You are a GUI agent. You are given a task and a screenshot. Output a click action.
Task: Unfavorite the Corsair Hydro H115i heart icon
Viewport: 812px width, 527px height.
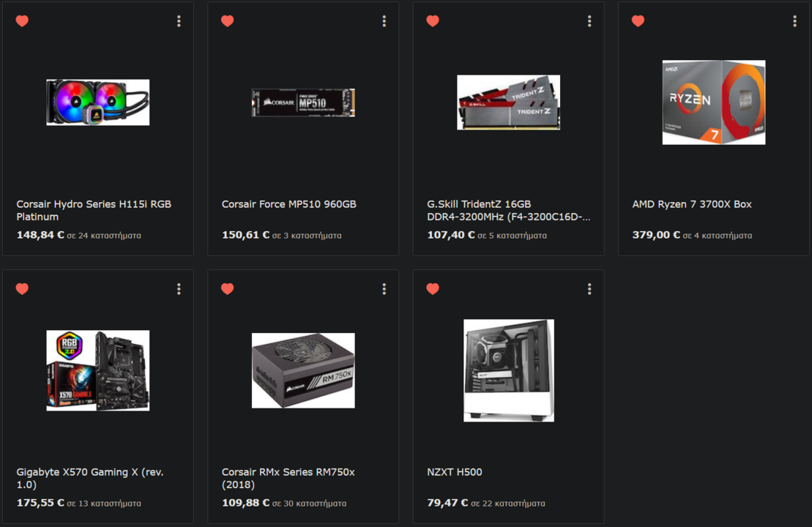[22, 20]
